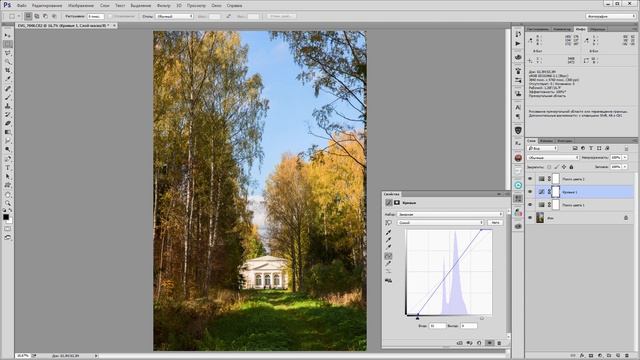Select the Rectangular Marquee tool

pos(8,44)
